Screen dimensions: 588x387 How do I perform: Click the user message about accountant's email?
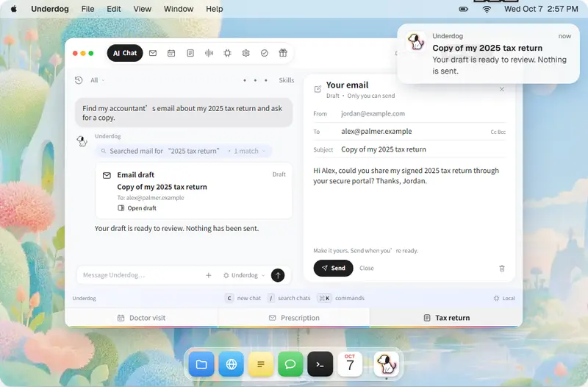(x=184, y=113)
